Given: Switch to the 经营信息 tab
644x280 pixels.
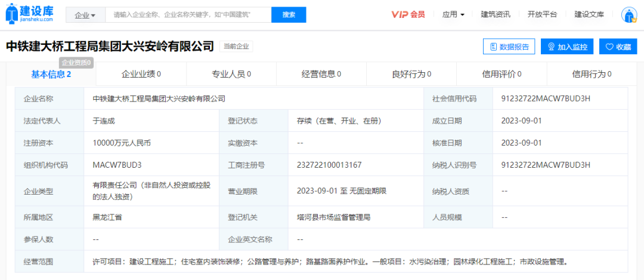Looking at the screenshot, I should 321,75.
